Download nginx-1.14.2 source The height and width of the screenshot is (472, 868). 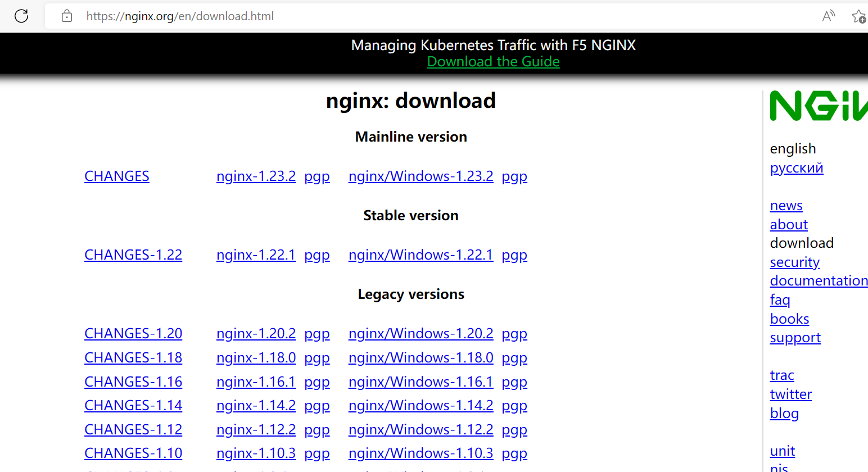tap(256, 405)
